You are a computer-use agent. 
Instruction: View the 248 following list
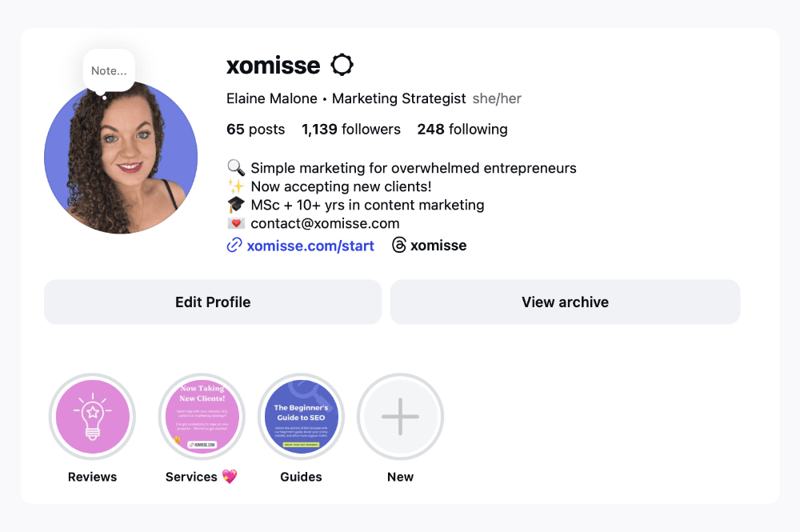(462, 129)
